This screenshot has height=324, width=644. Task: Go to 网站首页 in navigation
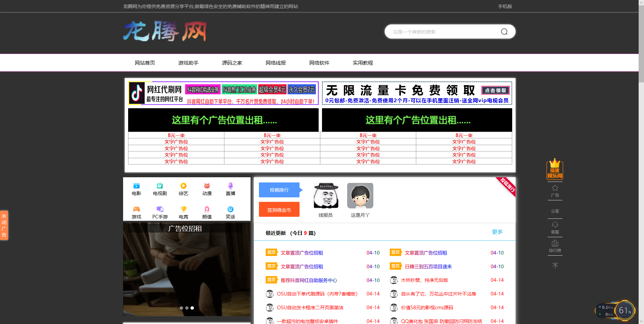pyautogui.click(x=145, y=63)
